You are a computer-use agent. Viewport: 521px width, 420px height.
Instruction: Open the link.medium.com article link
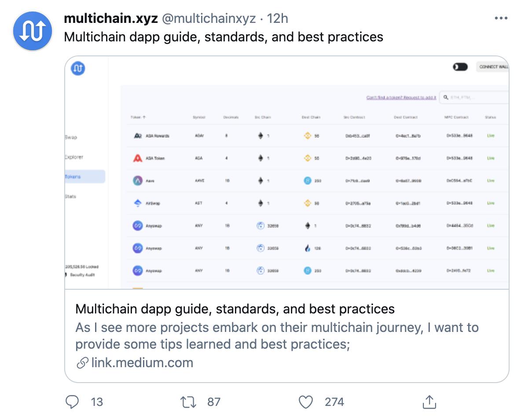142,363
